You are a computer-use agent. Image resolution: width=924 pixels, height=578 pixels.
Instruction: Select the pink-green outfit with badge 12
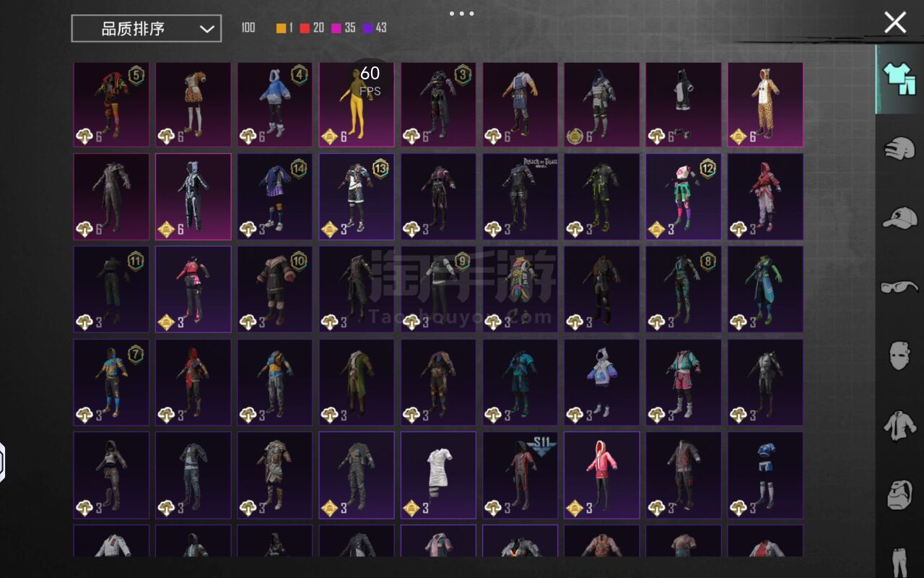tap(684, 197)
